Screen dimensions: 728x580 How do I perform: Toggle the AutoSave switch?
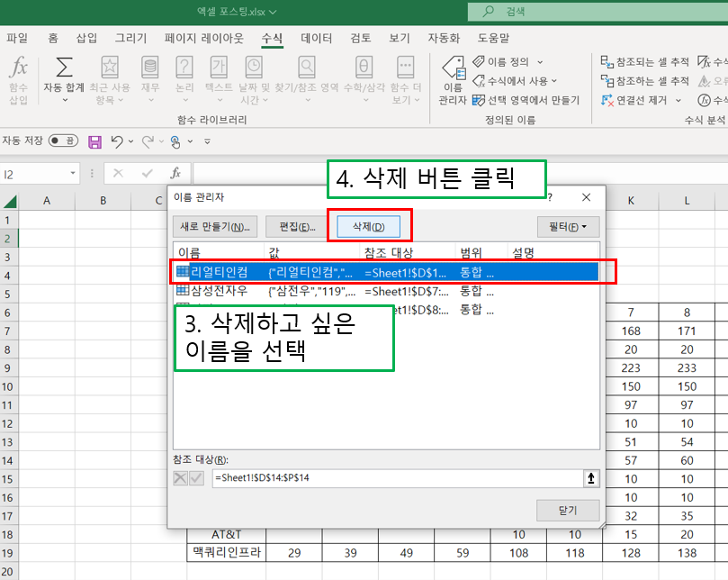(64, 140)
